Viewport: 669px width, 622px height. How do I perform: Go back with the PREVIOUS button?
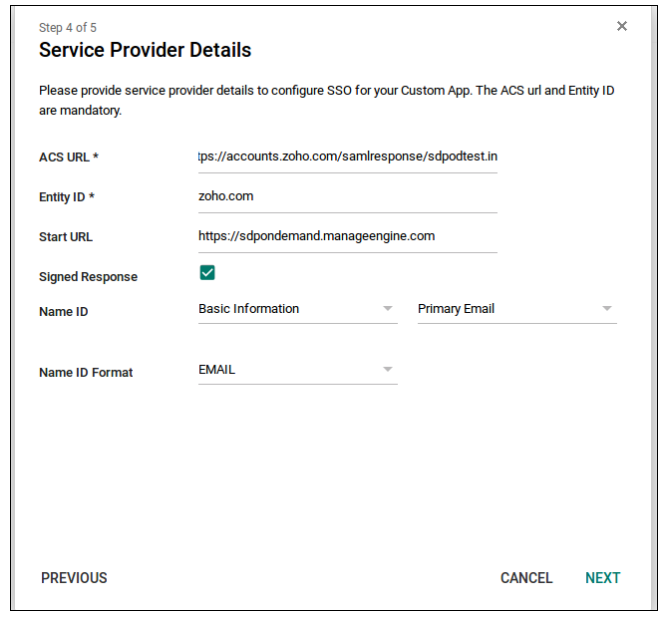[x=74, y=578]
